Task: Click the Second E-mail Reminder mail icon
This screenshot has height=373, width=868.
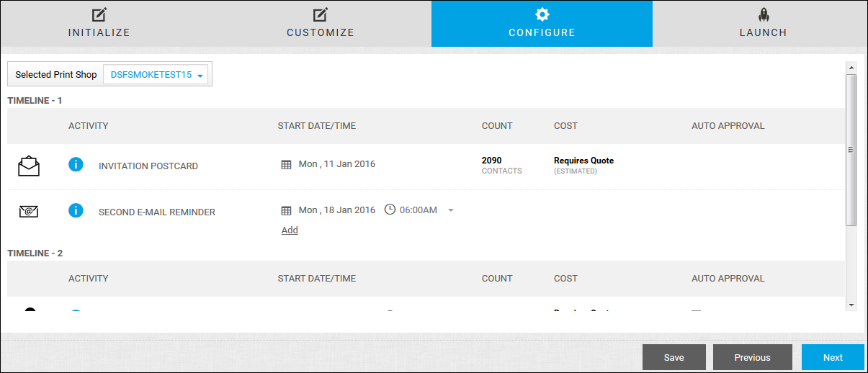Action: click(x=29, y=211)
